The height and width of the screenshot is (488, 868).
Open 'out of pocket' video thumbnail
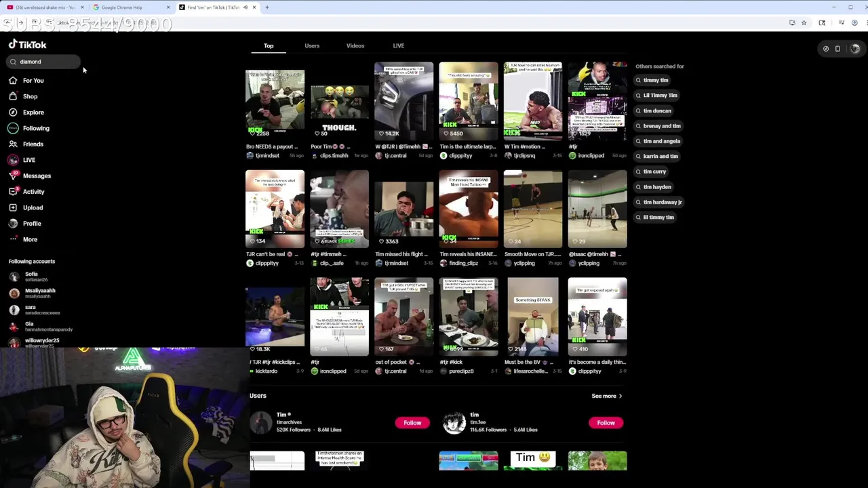[403, 317]
